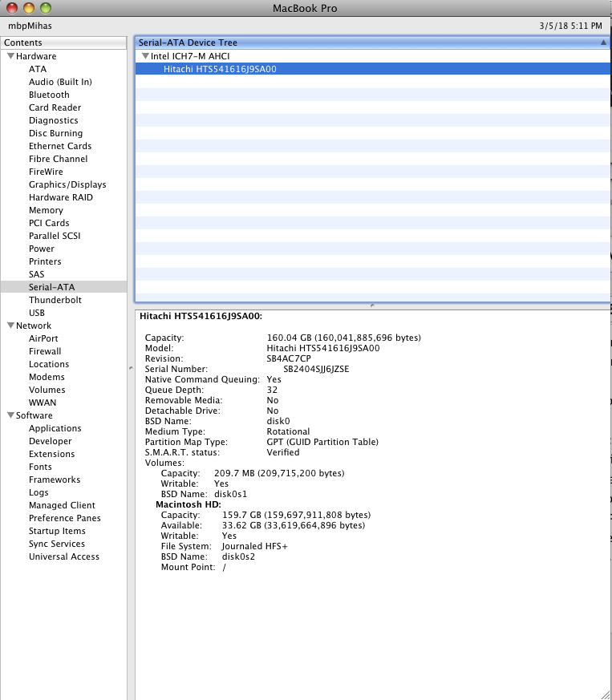Select Extensions in the sidebar
612x700 pixels.
pos(51,454)
